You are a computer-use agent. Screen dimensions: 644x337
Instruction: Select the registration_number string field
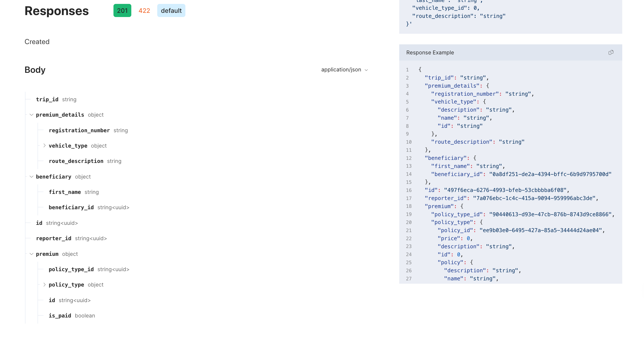[79, 130]
